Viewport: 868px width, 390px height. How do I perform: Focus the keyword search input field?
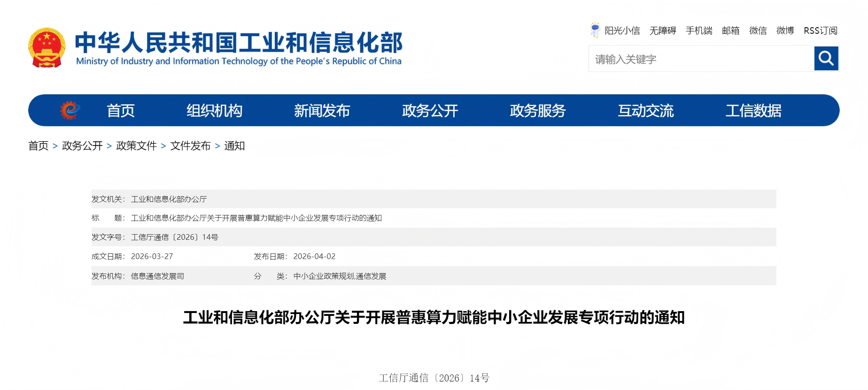(701, 59)
